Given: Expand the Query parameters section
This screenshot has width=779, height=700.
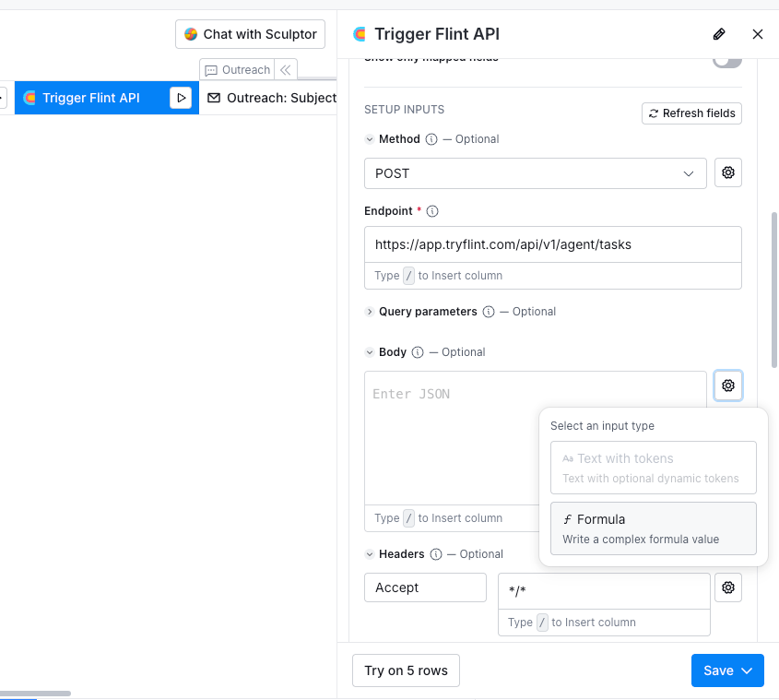Looking at the screenshot, I should point(369,312).
